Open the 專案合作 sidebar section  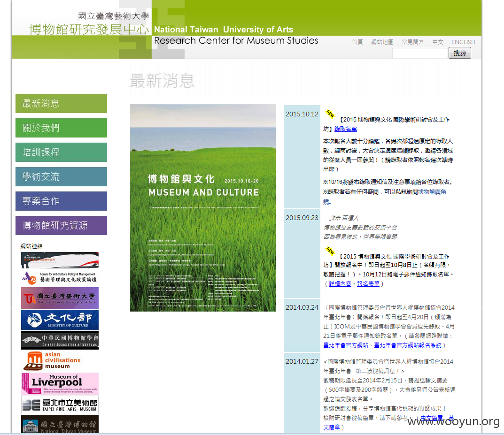[61, 201]
